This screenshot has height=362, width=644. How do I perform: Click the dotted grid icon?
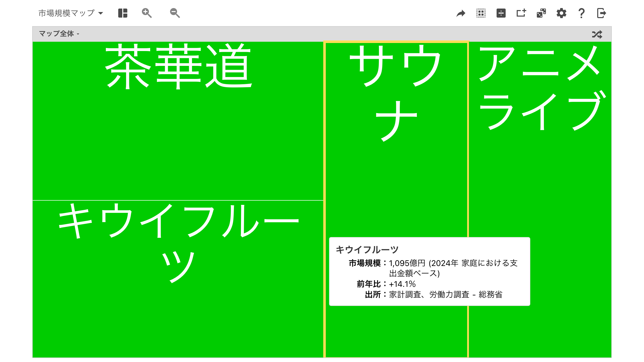tap(481, 13)
